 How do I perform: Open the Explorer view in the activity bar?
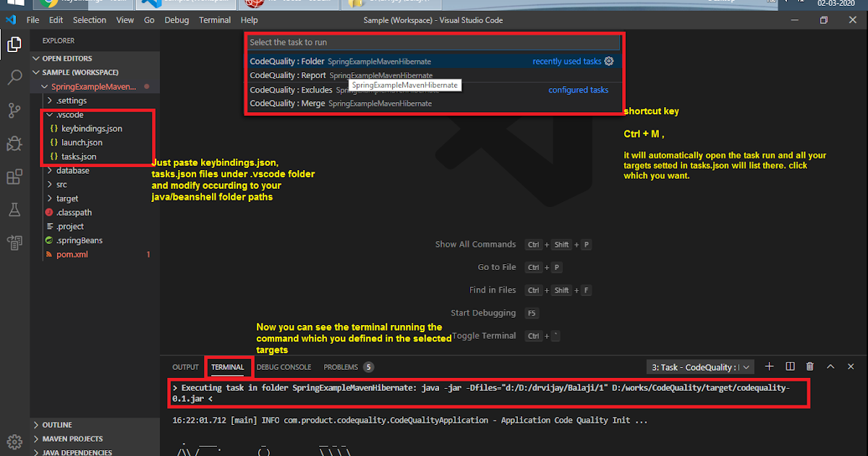coord(14,44)
